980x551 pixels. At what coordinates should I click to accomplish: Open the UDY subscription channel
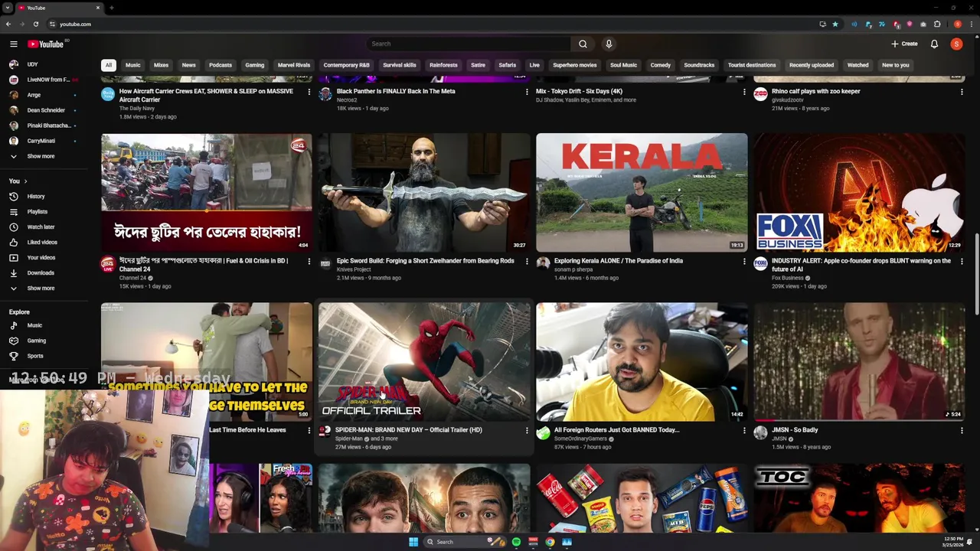point(32,64)
